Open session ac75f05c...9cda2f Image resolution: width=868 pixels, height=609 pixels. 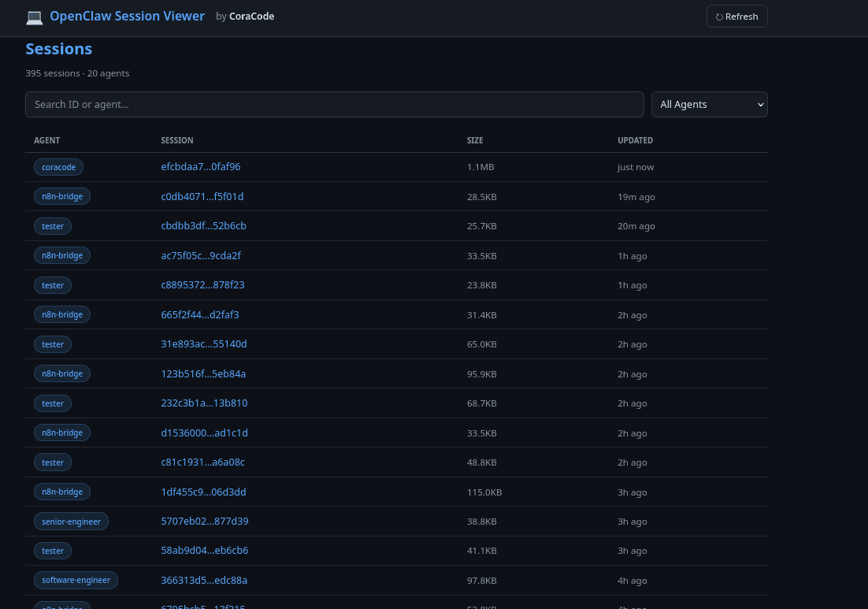(201, 255)
